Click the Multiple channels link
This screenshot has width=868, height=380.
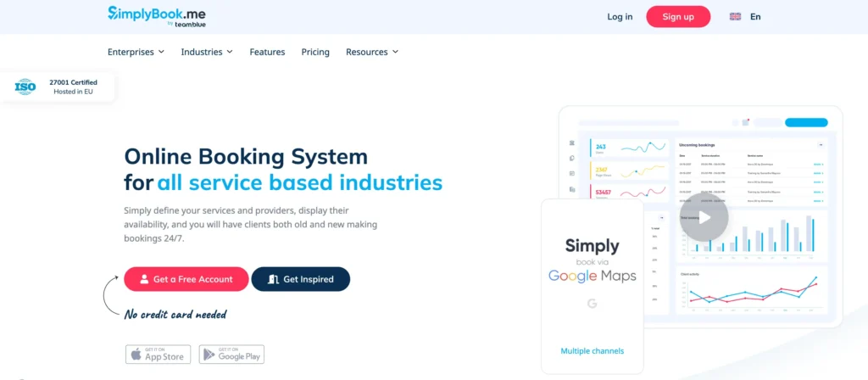click(592, 351)
